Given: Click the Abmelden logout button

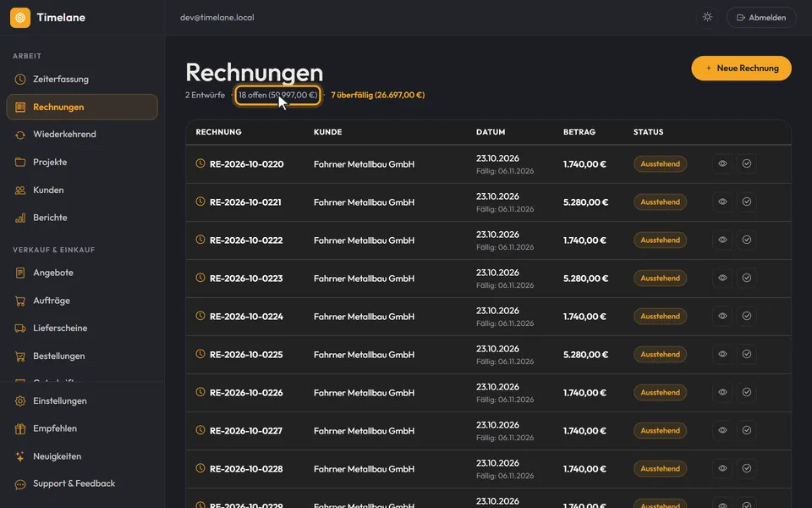Looking at the screenshot, I should pos(761,18).
